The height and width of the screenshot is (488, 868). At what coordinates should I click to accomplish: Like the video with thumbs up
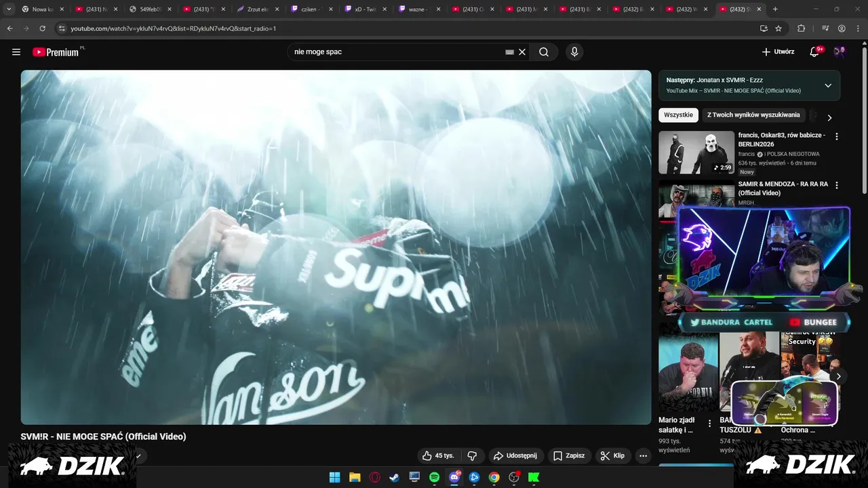click(438, 456)
